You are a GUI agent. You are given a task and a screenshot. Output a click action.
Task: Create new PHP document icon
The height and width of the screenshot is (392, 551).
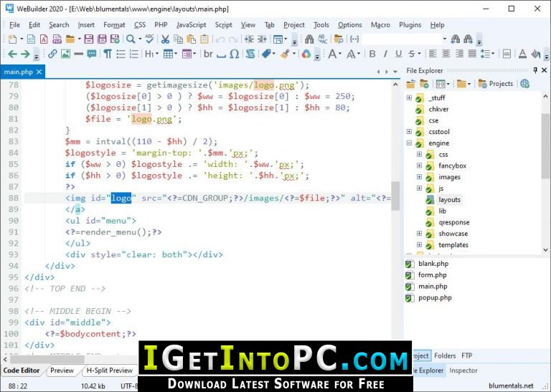(57, 39)
